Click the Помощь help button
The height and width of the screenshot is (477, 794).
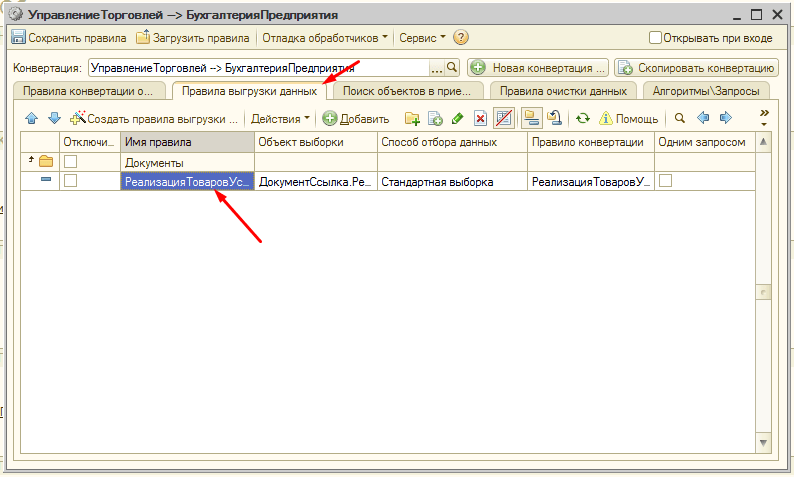coord(628,118)
